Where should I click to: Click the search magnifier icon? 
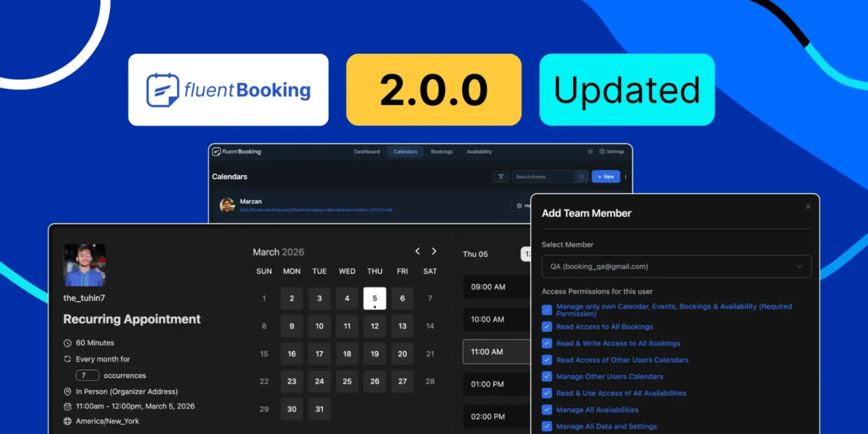[581, 177]
